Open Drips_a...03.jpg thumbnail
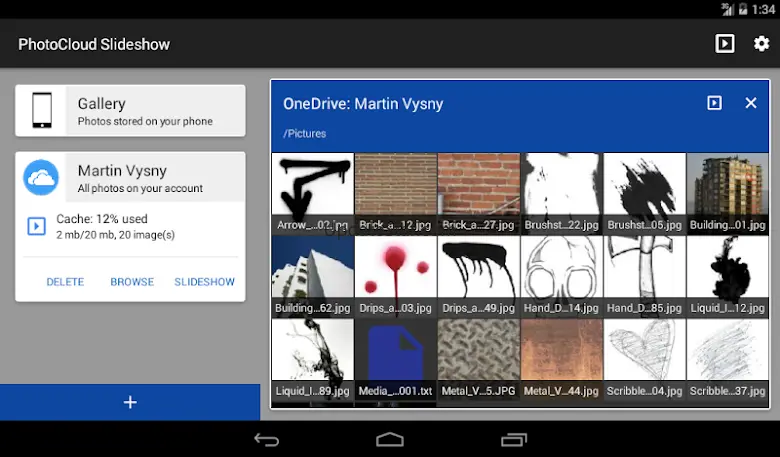The width and height of the screenshot is (780, 457). tap(395, 276)
